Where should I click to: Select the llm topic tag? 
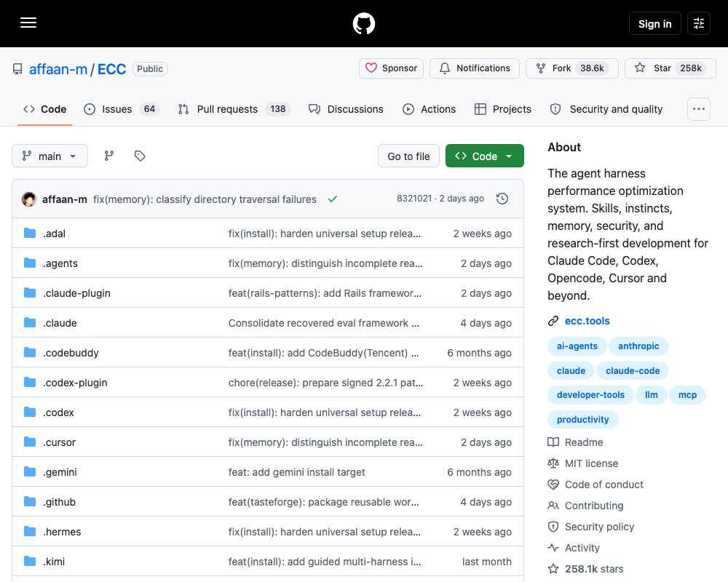(x=652, y=394)
